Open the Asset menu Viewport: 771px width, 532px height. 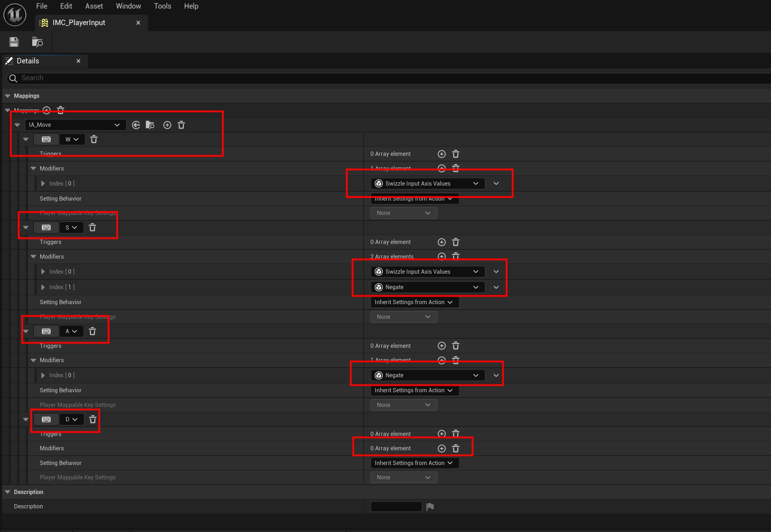94,6
